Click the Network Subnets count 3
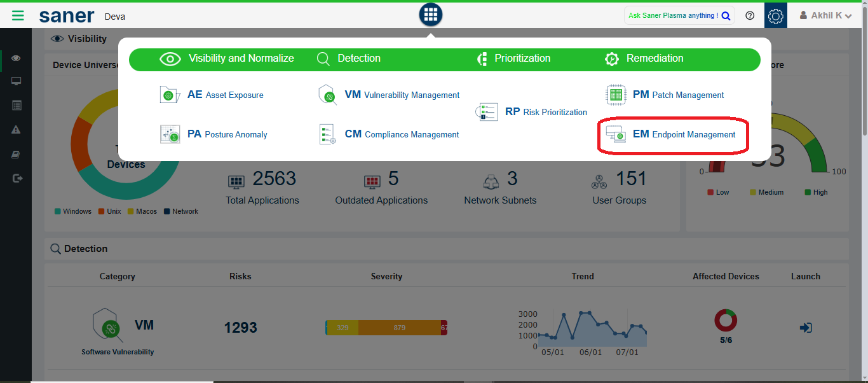The height and width of the screenshot is (383, 868). click(x=512, y=179)
